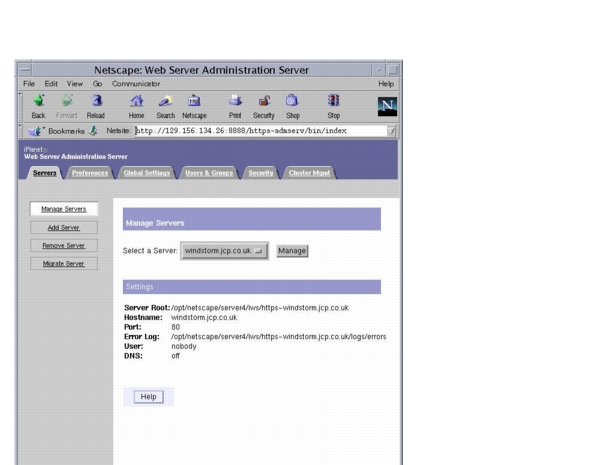Open the Select a Server dropdown

click(224, 251)
